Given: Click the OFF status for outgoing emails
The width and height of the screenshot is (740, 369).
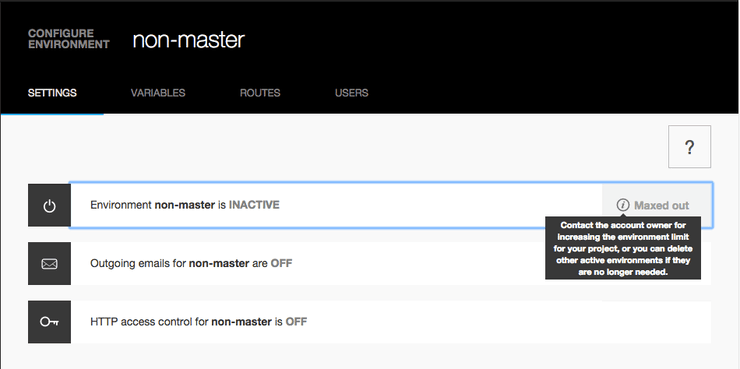Looking at the screenshot, I should (281, 263).
